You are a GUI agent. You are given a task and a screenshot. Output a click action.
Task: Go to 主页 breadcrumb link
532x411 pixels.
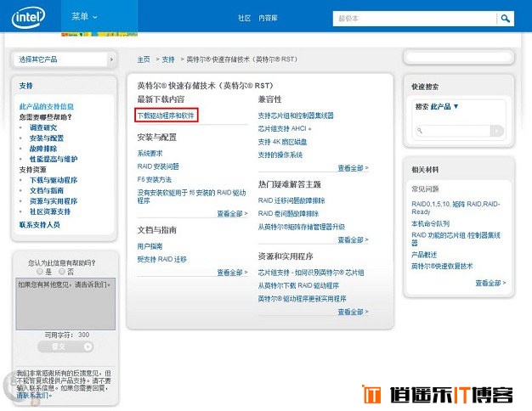pos(144,59)
